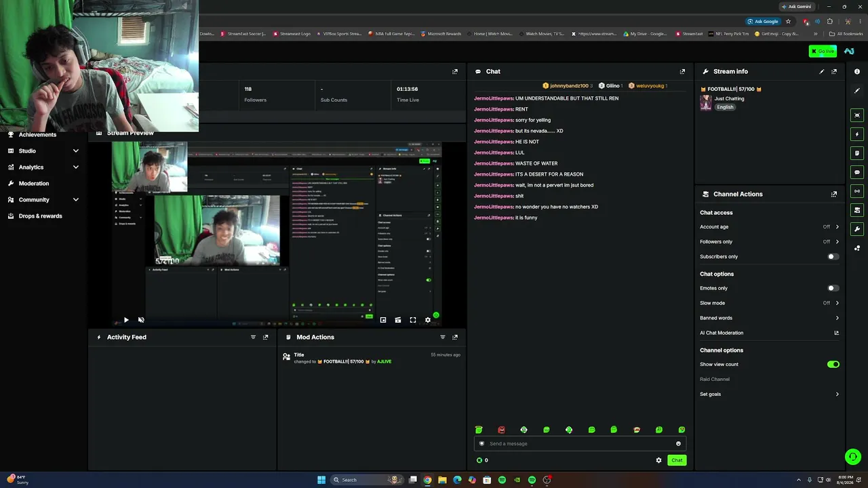Open AI Chat Moderation link
868x488 pixels.
[x=769, y=333]
